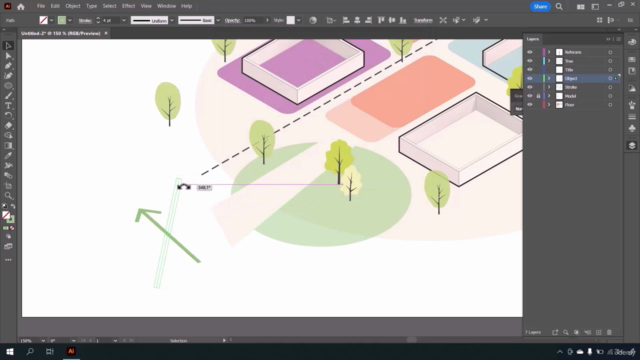Open the Type menu
Screen dimensions: 640x360
click(x=91, y=6)
